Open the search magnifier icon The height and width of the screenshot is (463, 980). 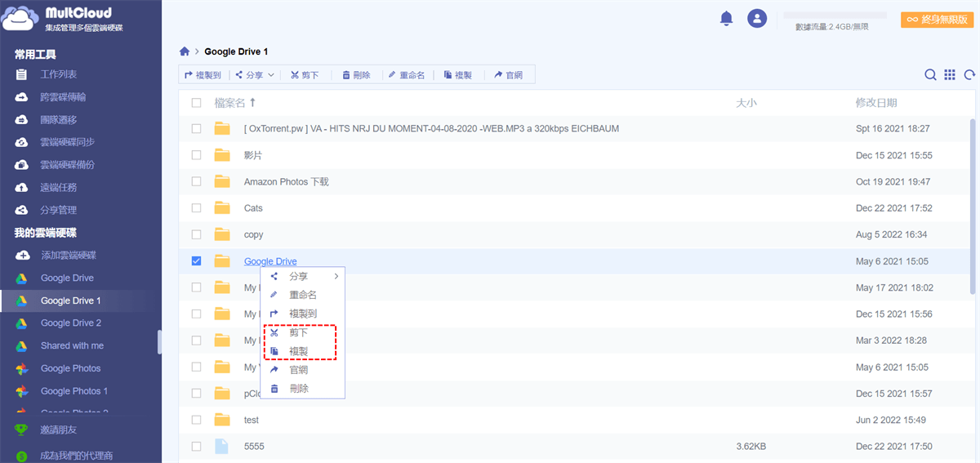tap(930, 75)
